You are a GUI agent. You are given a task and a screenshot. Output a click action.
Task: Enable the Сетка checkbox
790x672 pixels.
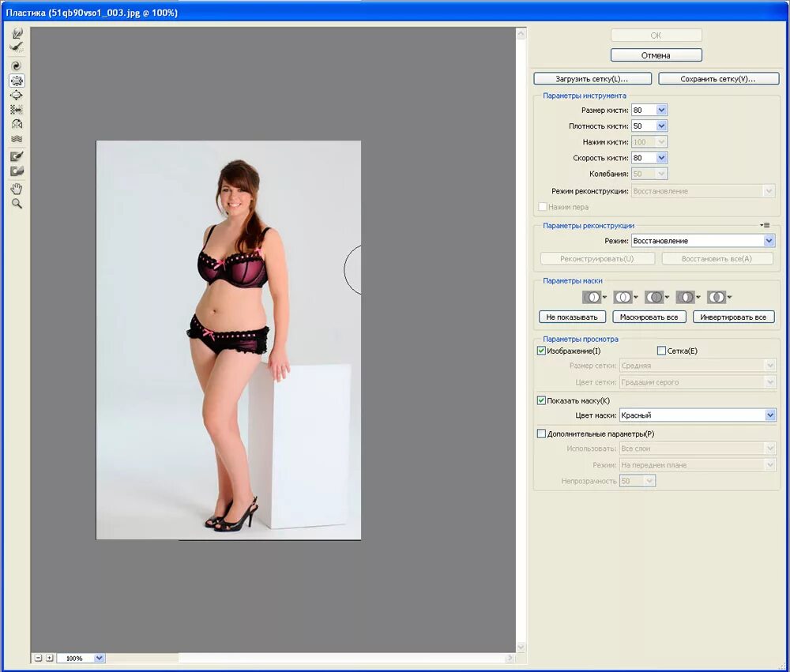(661, 351)
